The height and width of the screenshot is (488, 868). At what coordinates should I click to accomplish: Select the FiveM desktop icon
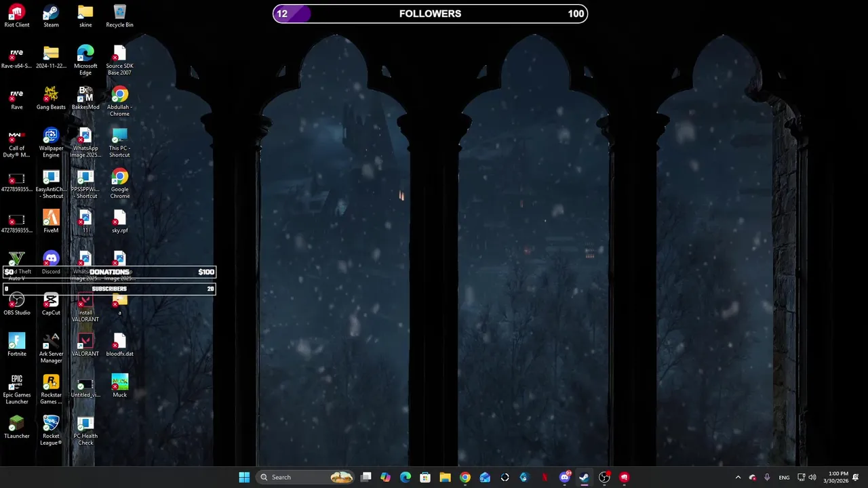51,222
